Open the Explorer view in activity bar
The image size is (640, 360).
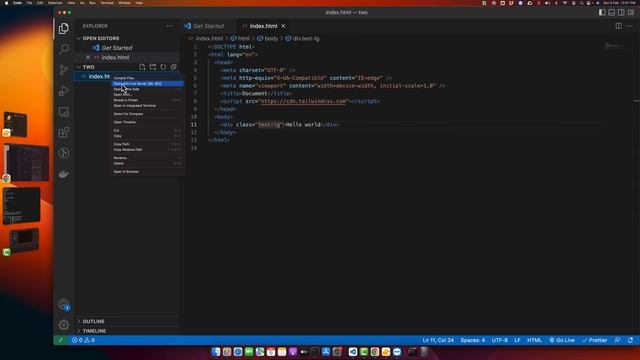(64, 28)
